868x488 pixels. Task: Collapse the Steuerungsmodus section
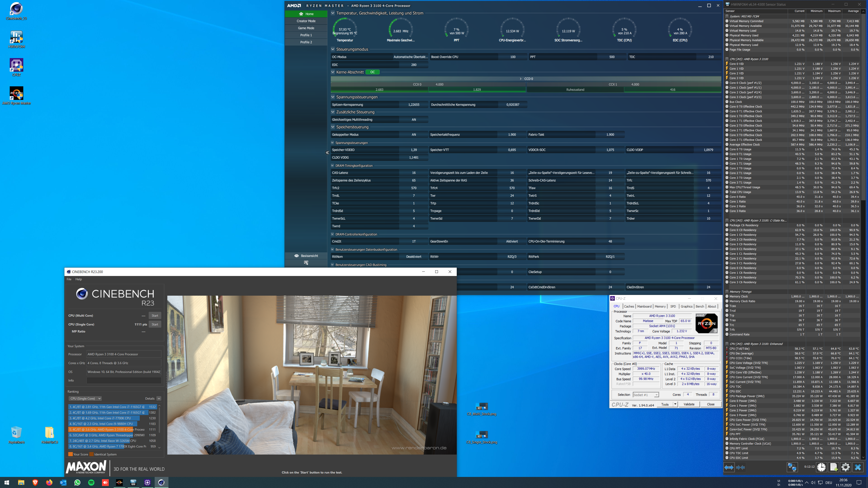333,49
